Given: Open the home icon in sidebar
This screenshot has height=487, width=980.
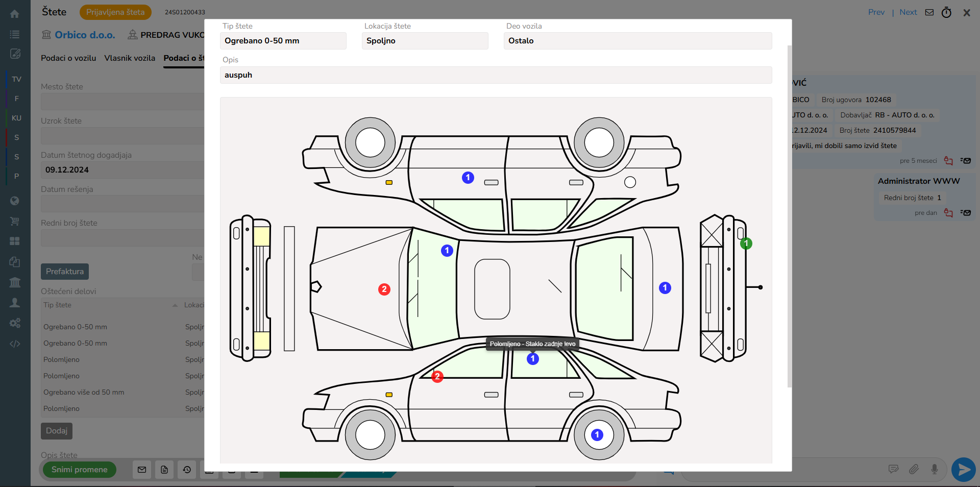Looking at the screenshot, I should click(15, 14).
